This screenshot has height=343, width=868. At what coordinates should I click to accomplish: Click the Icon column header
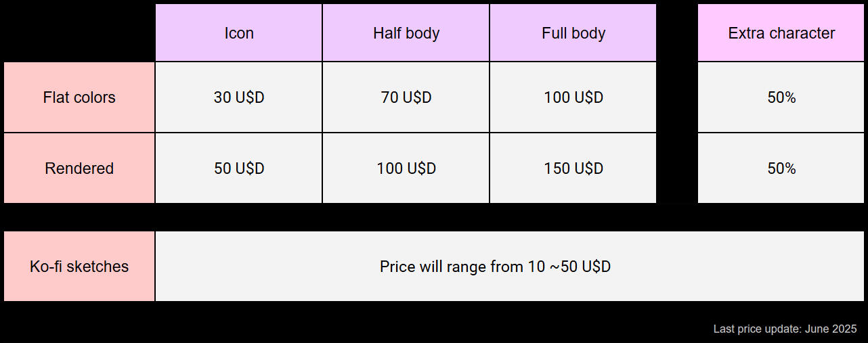point(239,33)
